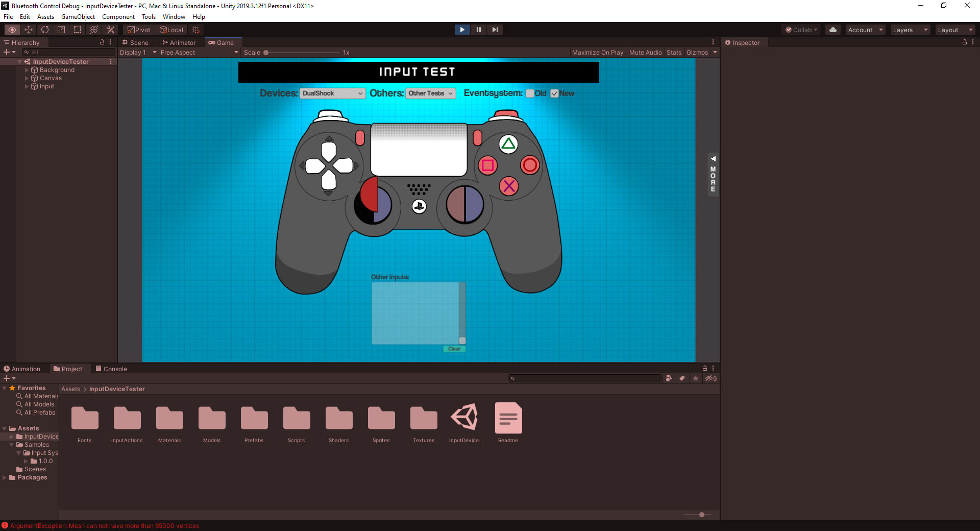This screenshot has width=980, height=531.
Task: Toggle Pivot handle position
Action: tap(139, 30)
